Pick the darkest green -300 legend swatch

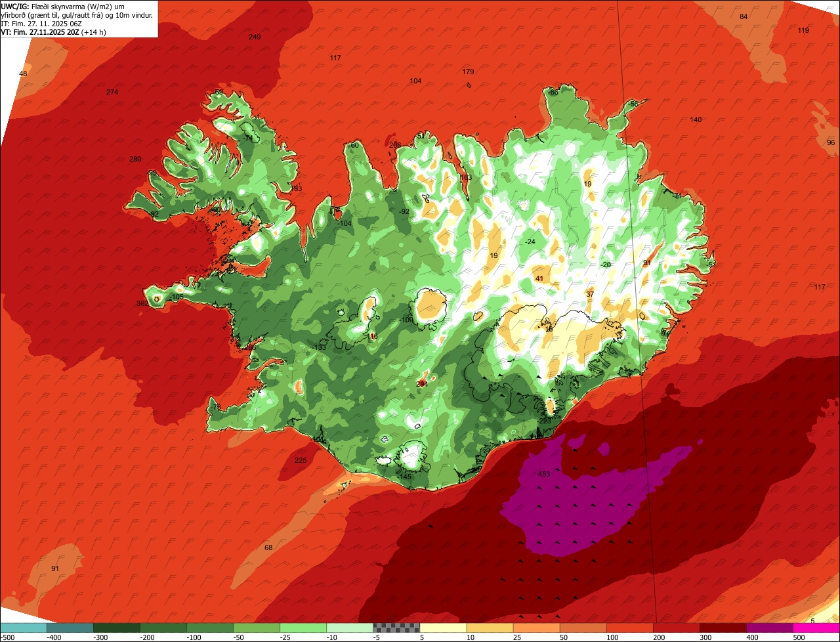tap(117, 628)
